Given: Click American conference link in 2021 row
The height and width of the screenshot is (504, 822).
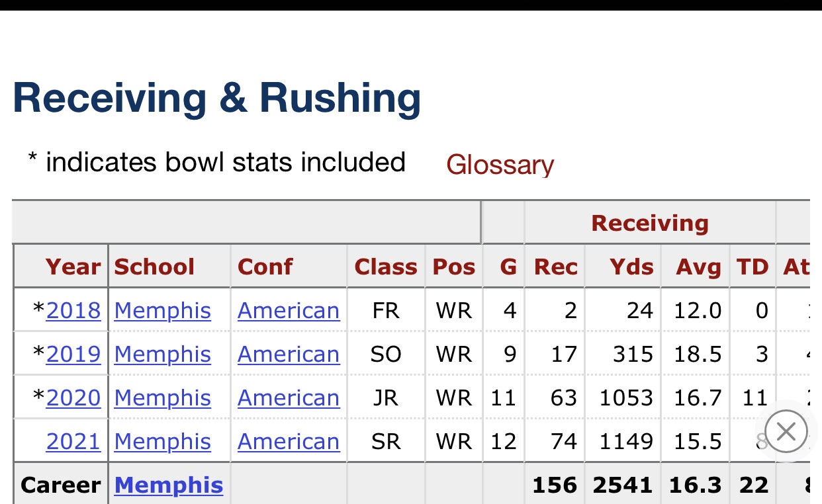Looking at the screenshot, I should tap(289, 441).
